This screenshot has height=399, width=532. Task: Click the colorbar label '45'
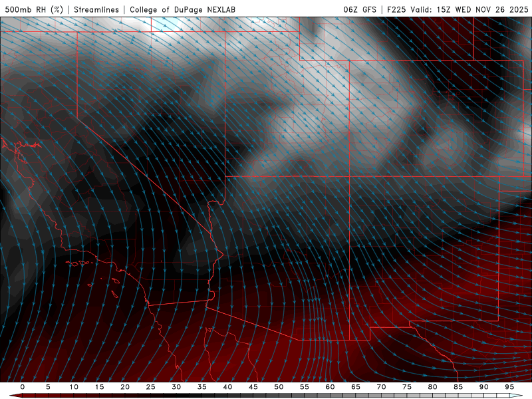coord(253,387)
